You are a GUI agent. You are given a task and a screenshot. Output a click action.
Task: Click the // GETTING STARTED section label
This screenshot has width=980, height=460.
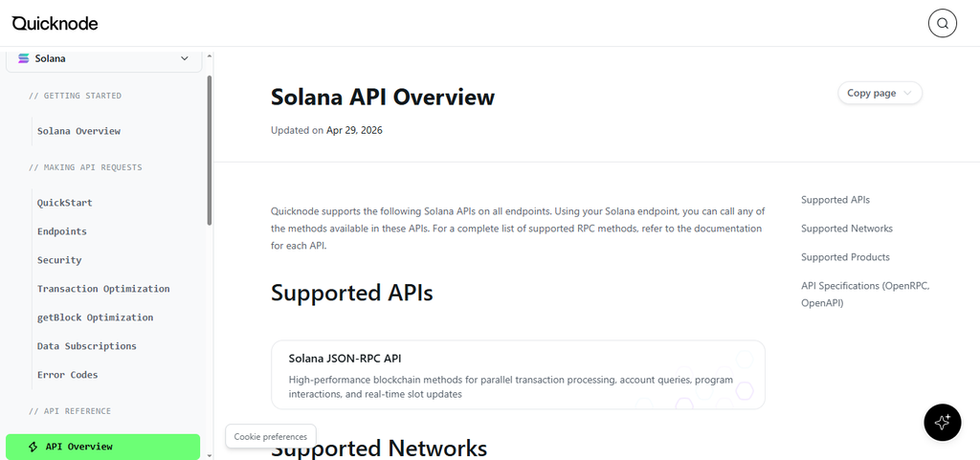(x=75, y=96)
